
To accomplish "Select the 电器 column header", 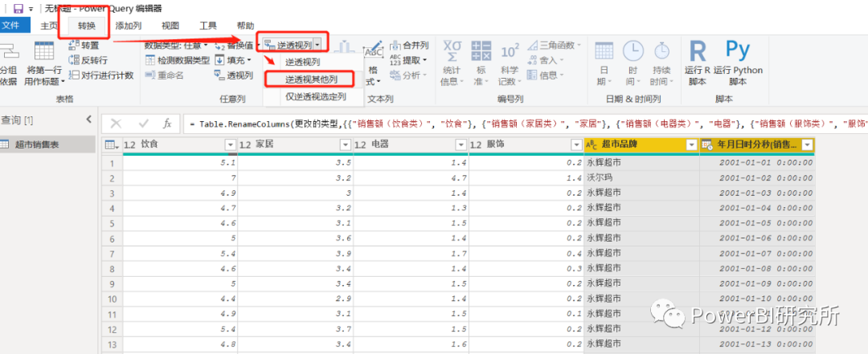I will (411, 145).
